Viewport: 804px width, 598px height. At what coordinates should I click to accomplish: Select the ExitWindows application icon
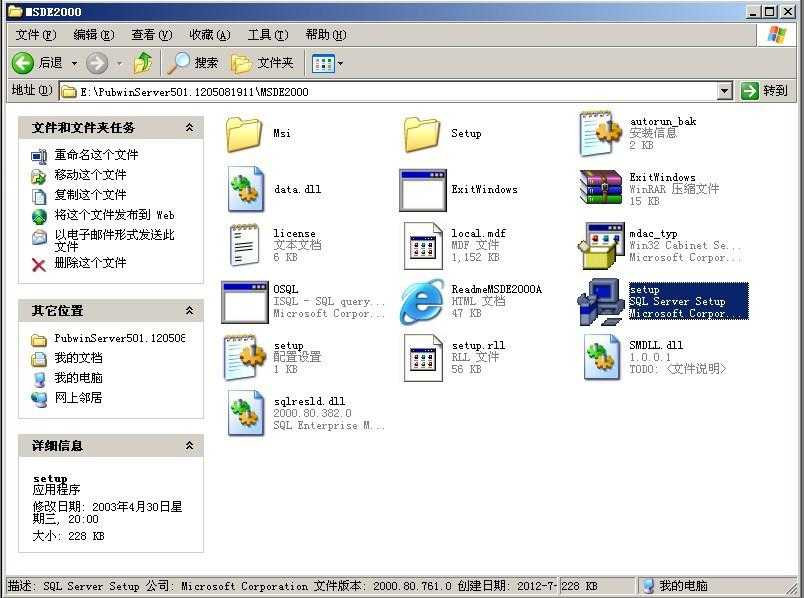point(423,190)
